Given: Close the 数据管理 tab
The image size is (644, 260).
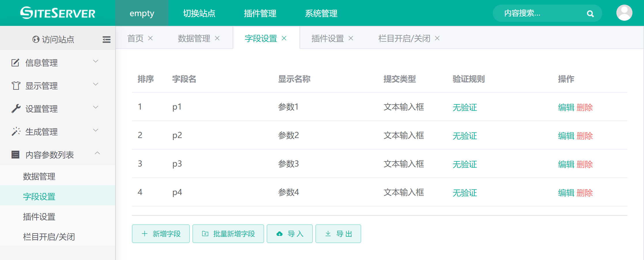Looking at the screenshot, I should pyautogui.click(x=217, y=38).
